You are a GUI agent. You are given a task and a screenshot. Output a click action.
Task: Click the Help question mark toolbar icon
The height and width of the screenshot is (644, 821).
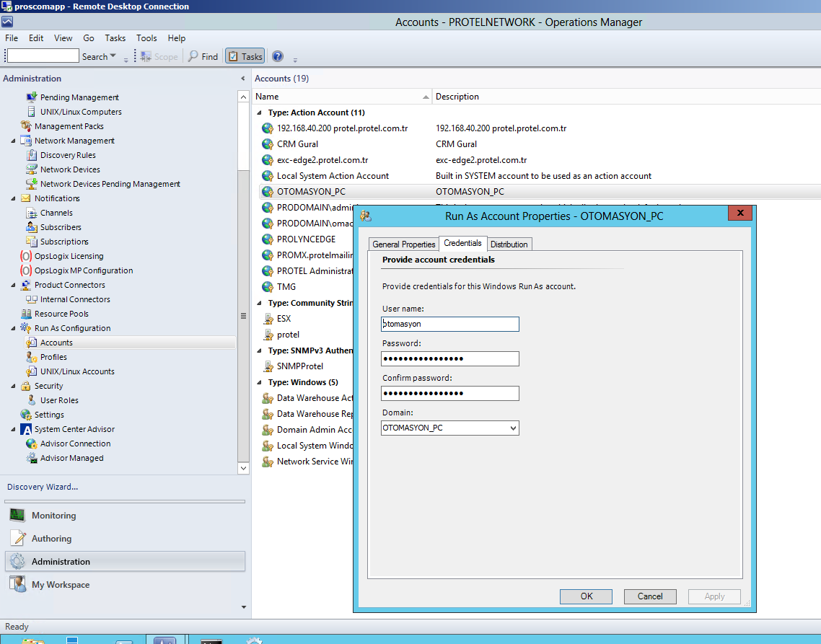click(x=278, y=56)
